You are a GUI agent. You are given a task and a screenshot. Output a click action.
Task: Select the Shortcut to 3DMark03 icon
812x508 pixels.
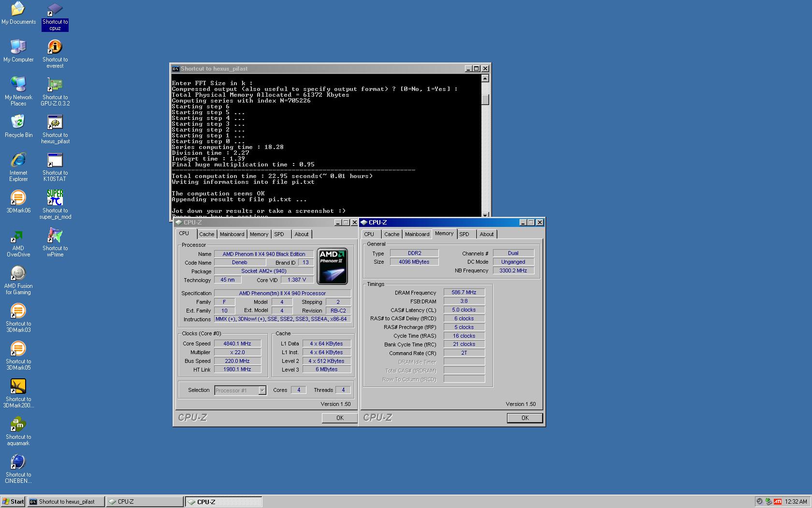point(18,318)
